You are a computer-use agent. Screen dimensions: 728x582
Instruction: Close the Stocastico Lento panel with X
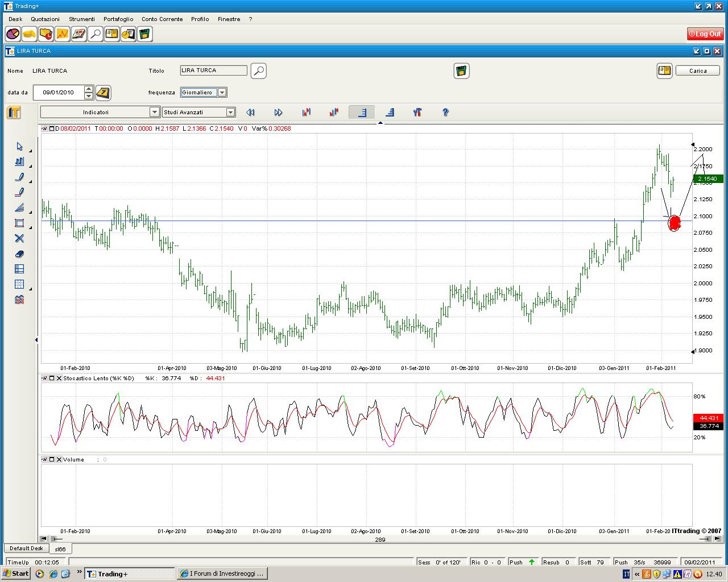click(x=59, y=378)
